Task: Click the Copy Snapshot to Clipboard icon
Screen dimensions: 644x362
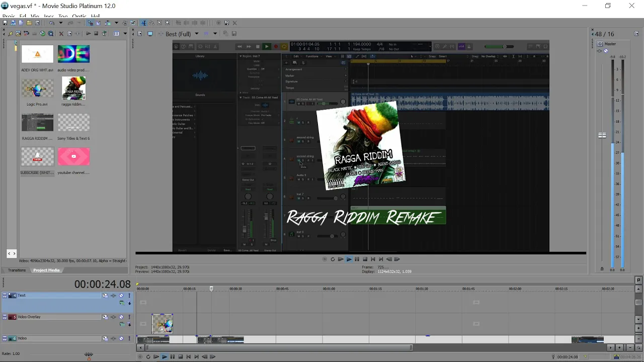Action: coord(225,34)
